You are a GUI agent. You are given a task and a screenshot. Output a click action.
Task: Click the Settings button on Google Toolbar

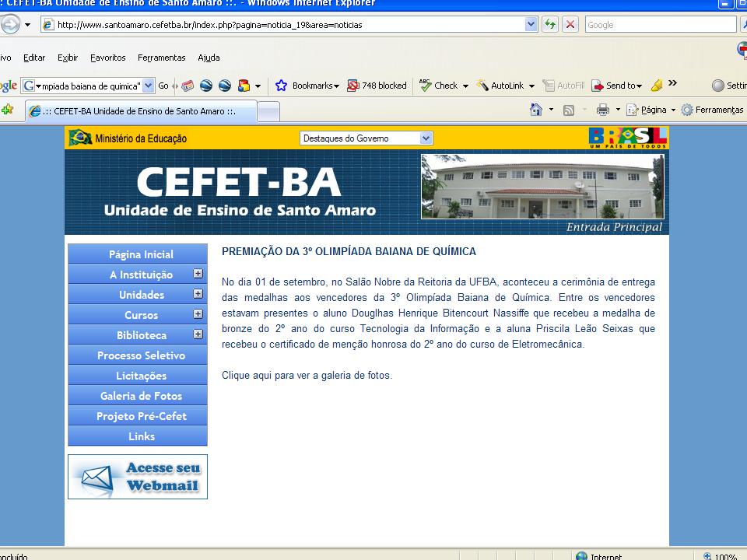[729, 86]
